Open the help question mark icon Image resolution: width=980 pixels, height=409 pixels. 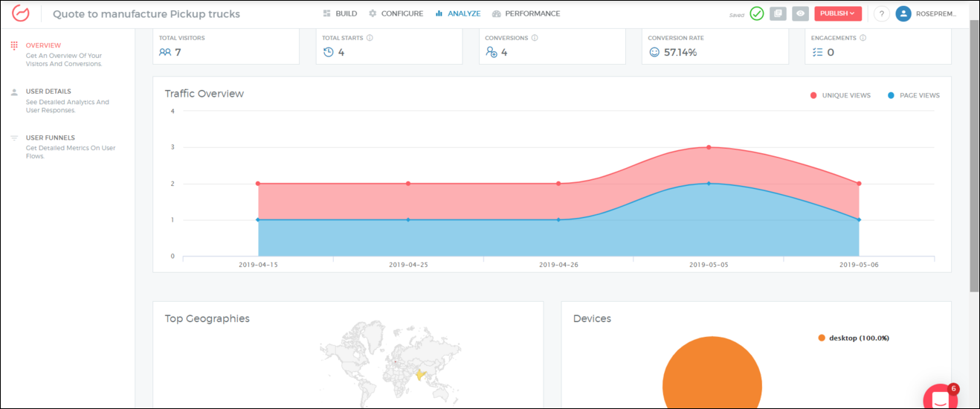(881, 13)
